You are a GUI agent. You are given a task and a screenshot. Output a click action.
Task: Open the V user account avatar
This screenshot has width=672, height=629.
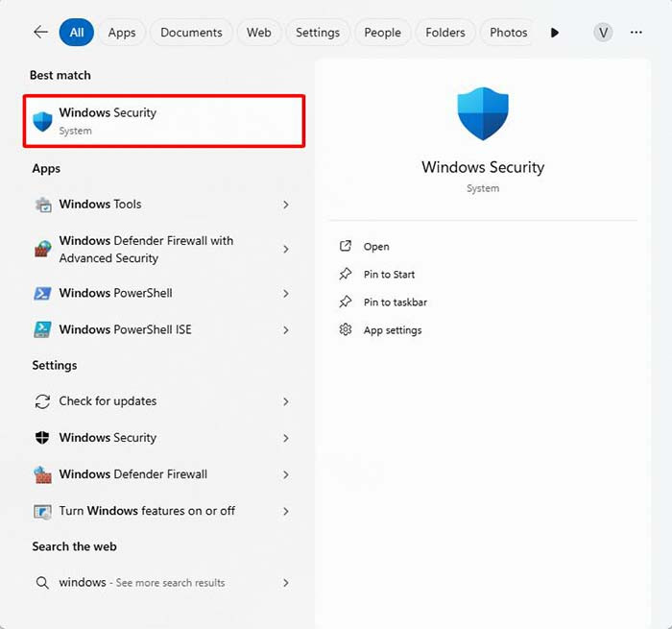[x=603, y=33]
